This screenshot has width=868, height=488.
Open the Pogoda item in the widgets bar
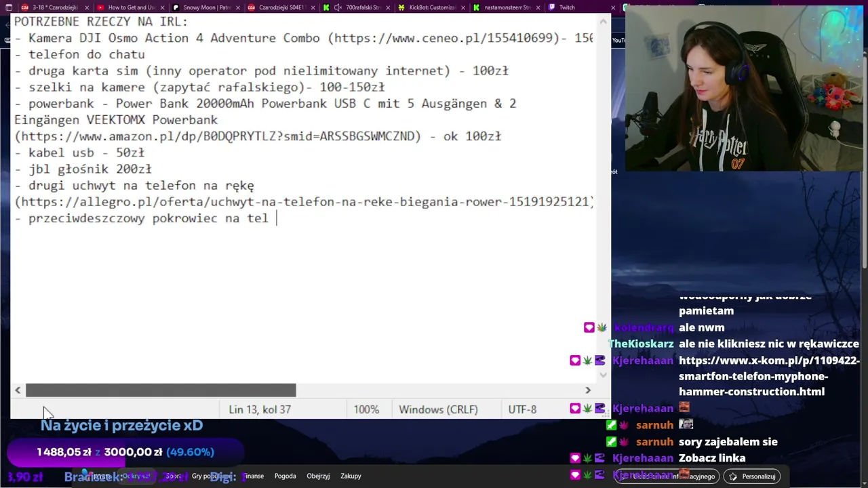point(285,476)
